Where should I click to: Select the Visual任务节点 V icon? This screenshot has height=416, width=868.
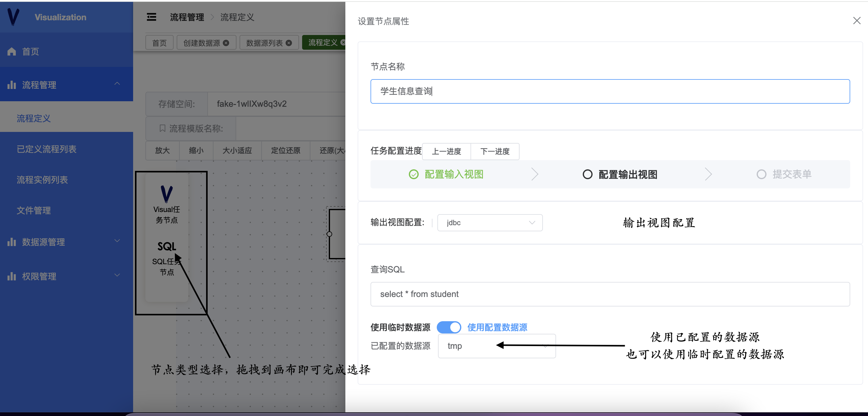click(167, 194)
